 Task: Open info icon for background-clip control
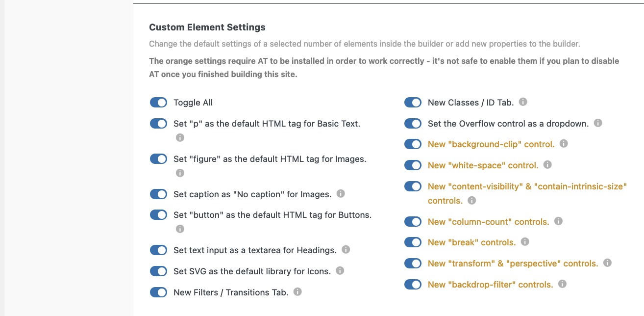[x=564, y=144]
